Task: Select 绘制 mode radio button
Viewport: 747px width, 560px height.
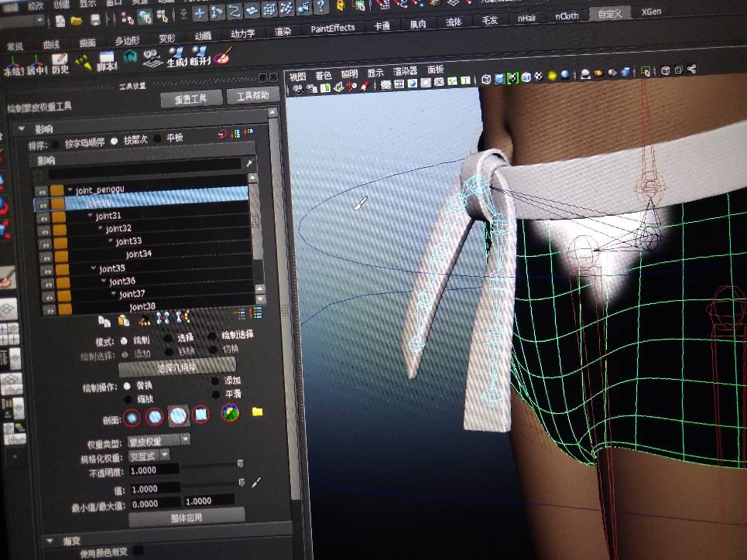Action: coord(125,340)
